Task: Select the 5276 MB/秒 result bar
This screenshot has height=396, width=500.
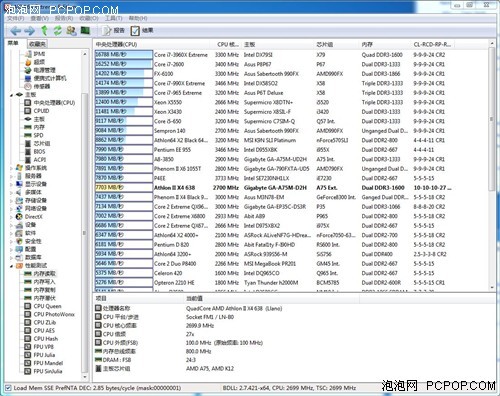Action: pyautogui.click(x=124, y=283)
